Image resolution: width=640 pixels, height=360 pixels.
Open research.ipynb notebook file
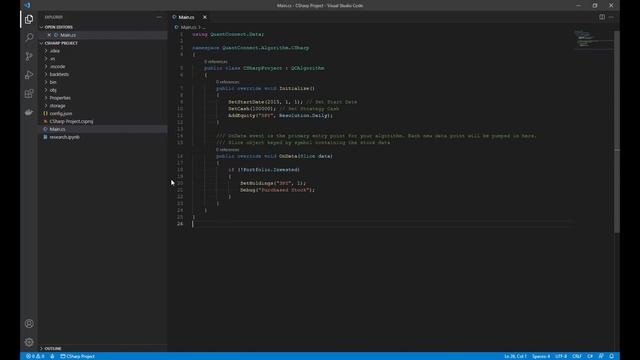[x=64, y=137]
